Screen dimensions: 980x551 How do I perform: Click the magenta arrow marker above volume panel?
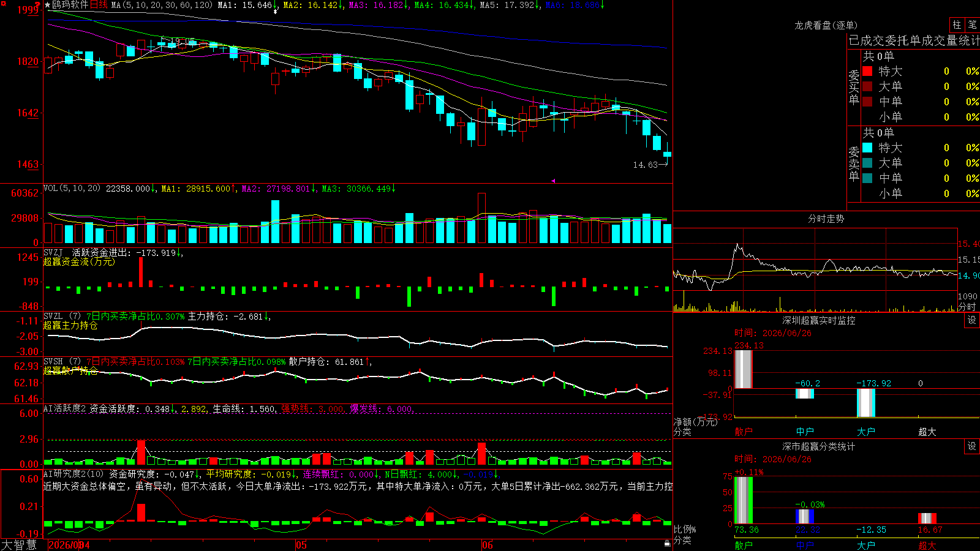pos(552,181)
